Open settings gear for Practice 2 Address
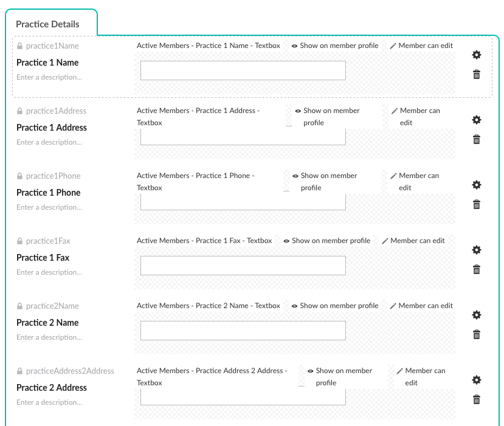The width and height of the screenshot is (504, 426). pyautogui.click(x=477, y=380)
